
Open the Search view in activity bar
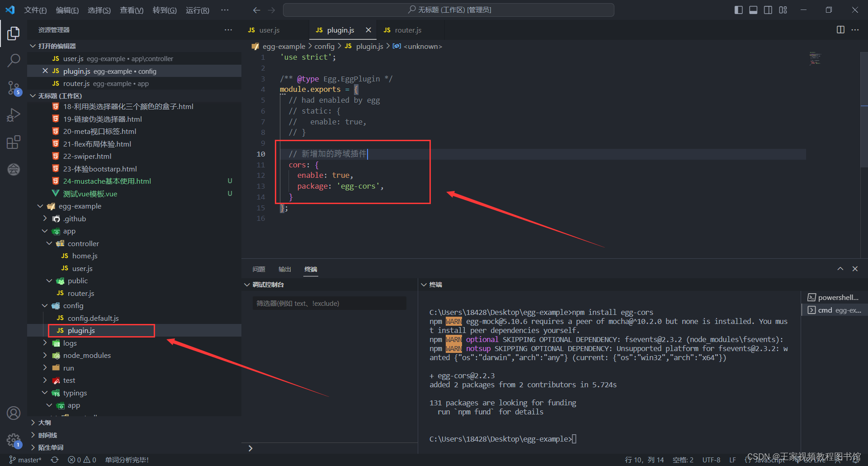coord(14,60)
